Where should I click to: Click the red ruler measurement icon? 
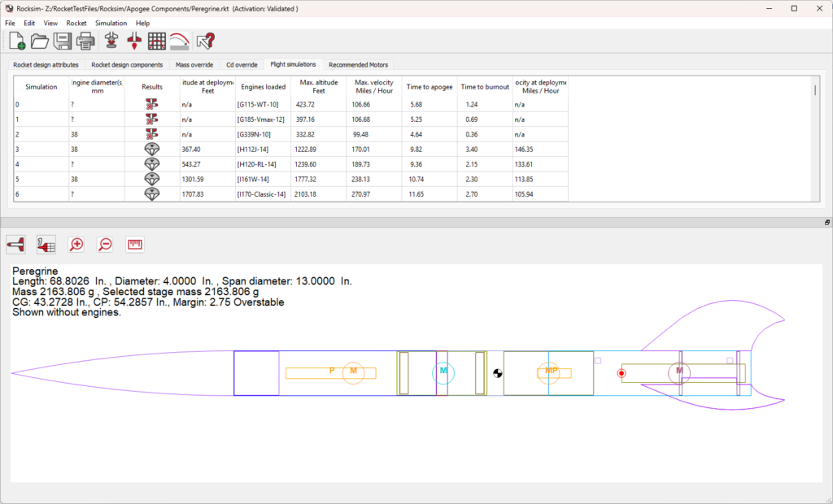(x=135, y=244)
